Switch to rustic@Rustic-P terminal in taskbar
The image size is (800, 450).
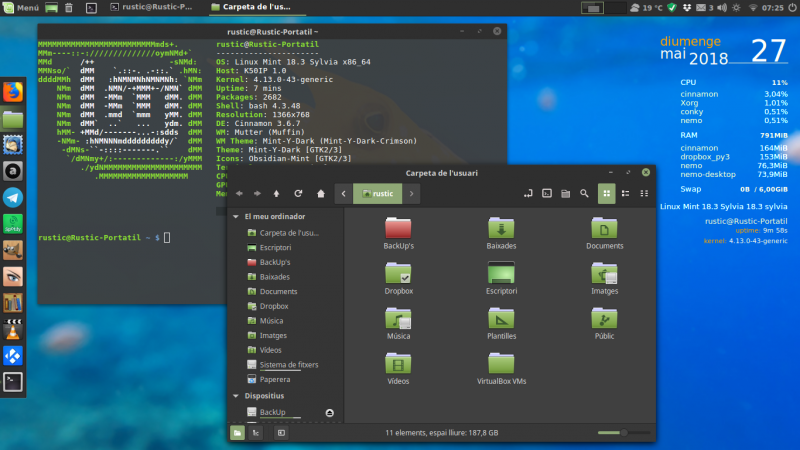tap(156, 7)
